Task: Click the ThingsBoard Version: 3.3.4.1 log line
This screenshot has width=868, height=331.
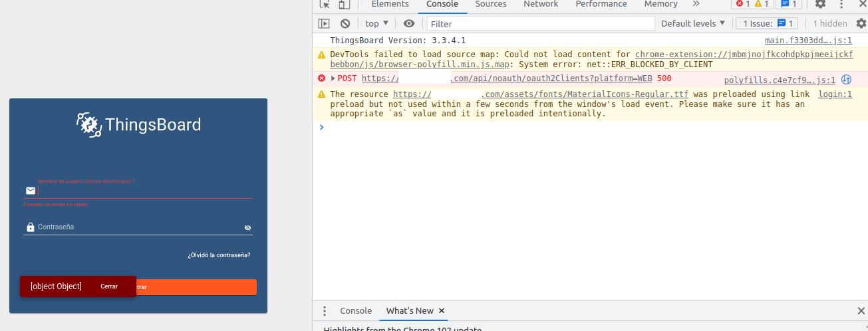Action: pyautogui.click(x=398, y=41)
